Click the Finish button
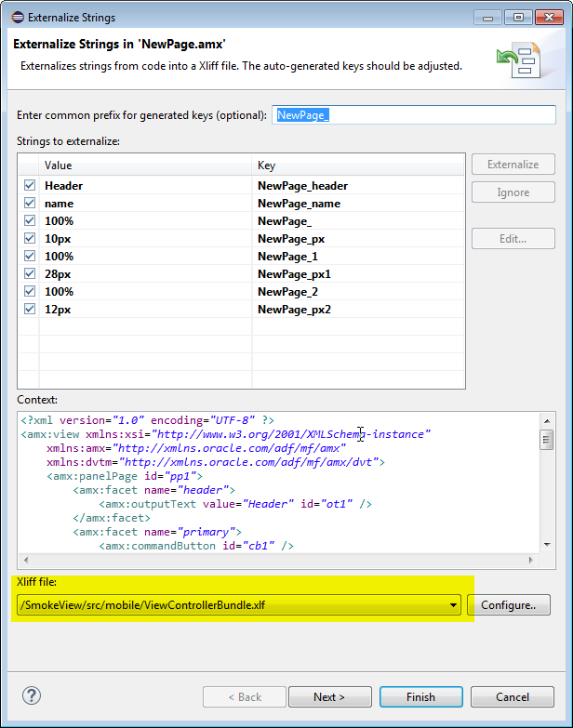Viewport: 573px width, 728px height. coord(421,697)
